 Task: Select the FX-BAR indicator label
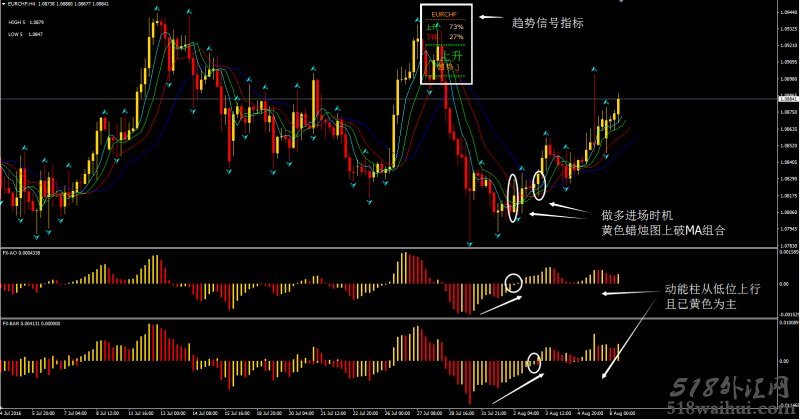point(31,324)
